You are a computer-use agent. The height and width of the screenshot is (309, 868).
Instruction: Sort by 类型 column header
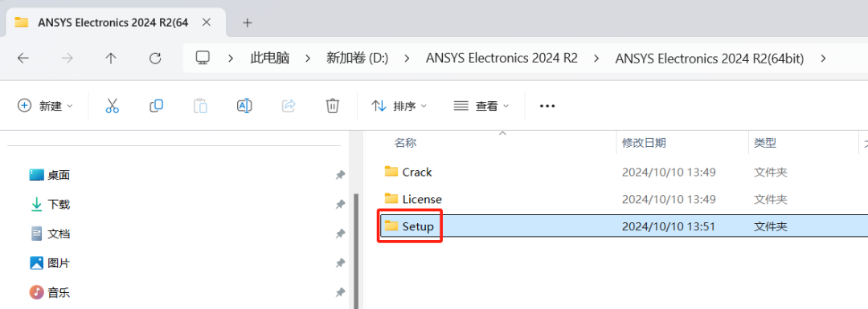[x=765, y=143]
